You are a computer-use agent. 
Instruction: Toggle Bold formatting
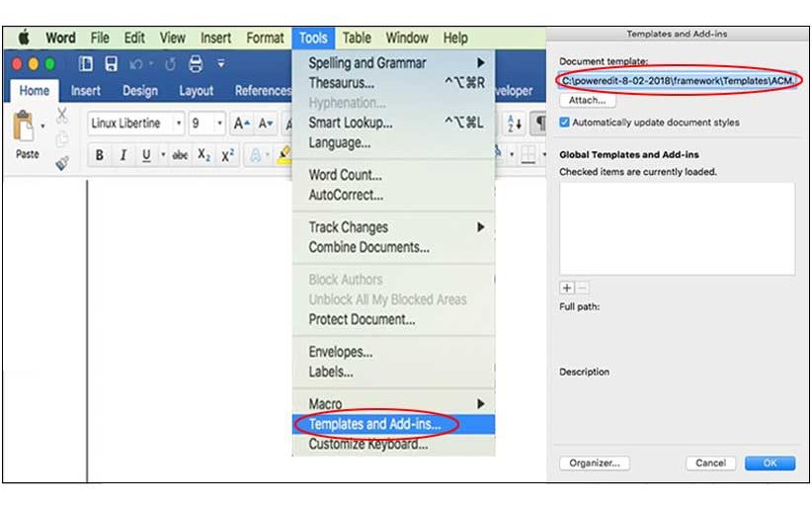coord(100,155)
